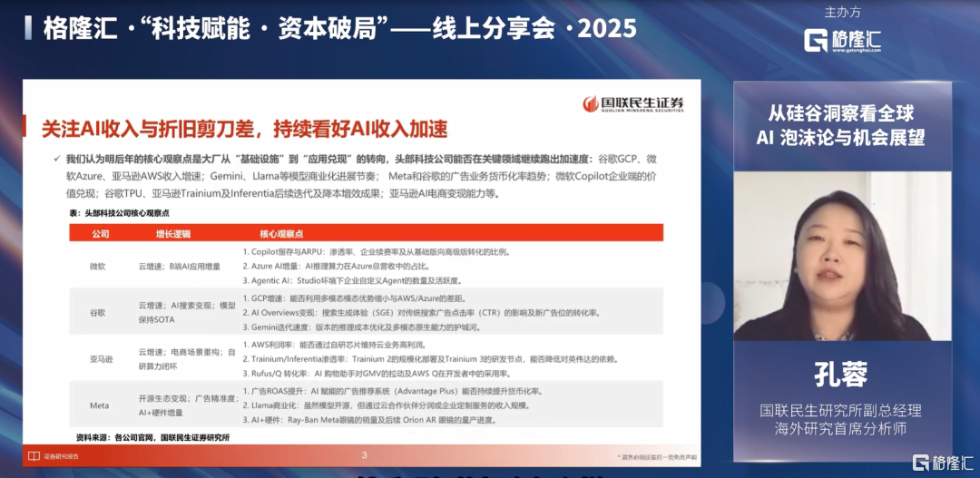Click the slide page number 3
980x478 pixels.
[x=364, y=454]
